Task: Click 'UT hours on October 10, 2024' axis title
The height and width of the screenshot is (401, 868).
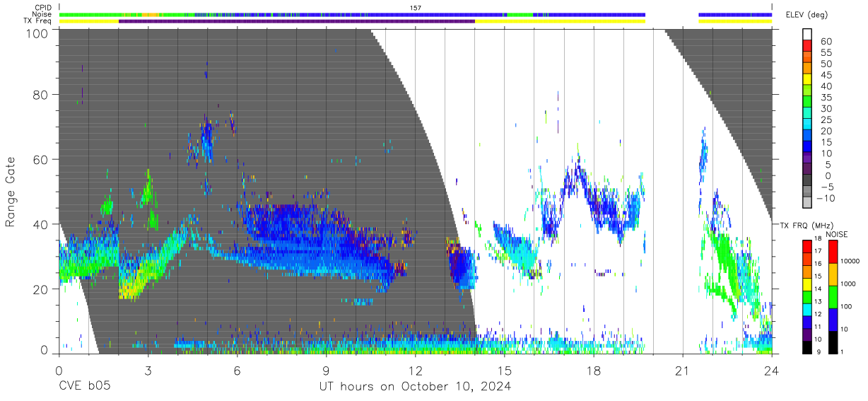Action: click(415, 387)
